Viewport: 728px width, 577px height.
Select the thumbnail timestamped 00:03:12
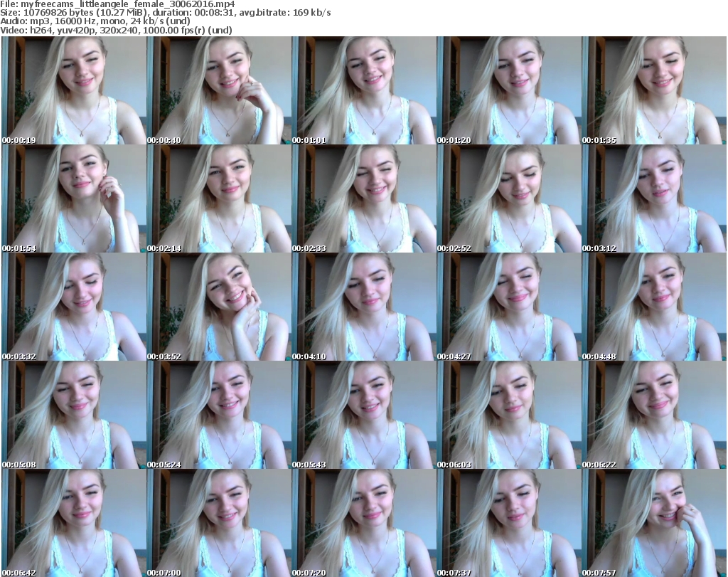(x=654, y=198)
